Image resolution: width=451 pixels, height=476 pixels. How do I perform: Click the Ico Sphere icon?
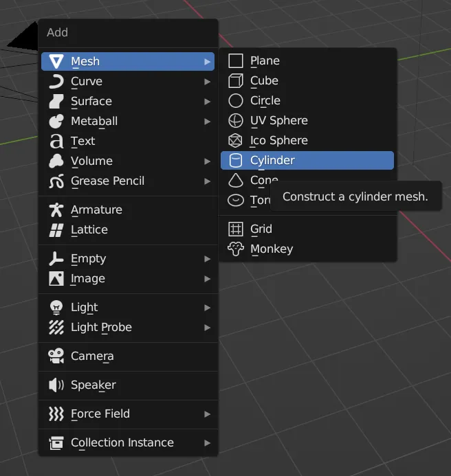click(x=236, y=141)
